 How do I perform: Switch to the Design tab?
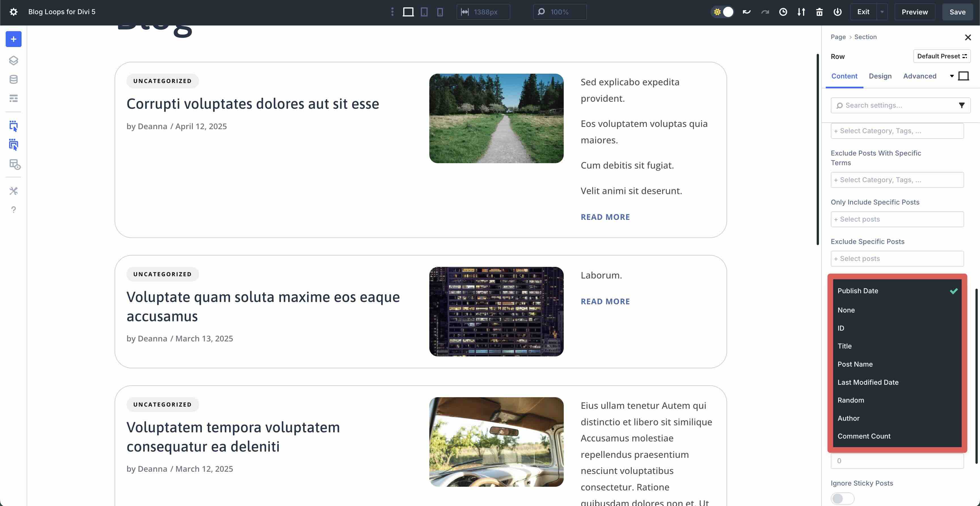point(880,76)
